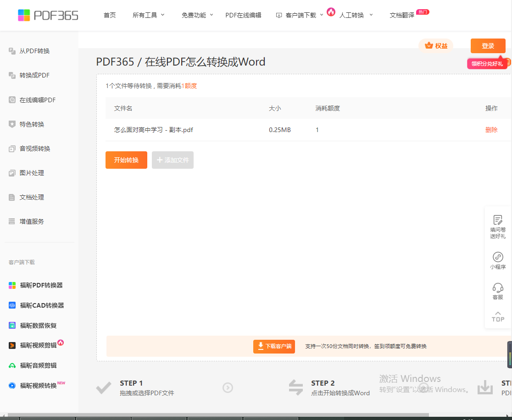
Task: Open the 福昕PDF转换器 download link
Action: (41, 286)
